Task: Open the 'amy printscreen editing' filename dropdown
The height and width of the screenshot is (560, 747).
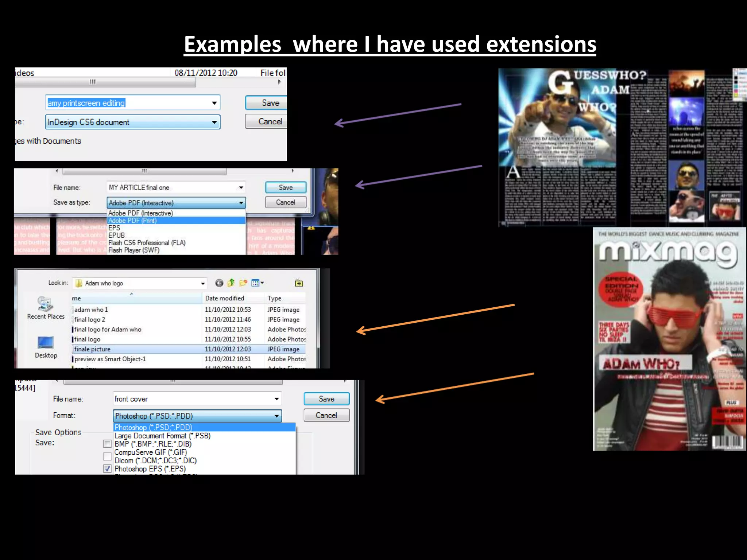Action: tap(214, 103)
